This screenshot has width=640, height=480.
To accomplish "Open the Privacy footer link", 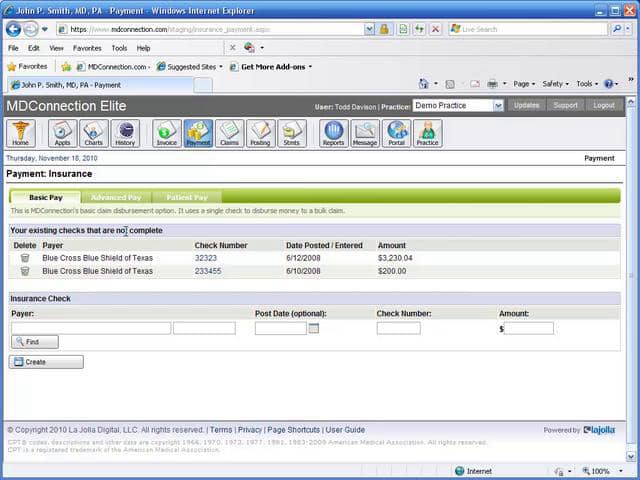I will 250,430.
